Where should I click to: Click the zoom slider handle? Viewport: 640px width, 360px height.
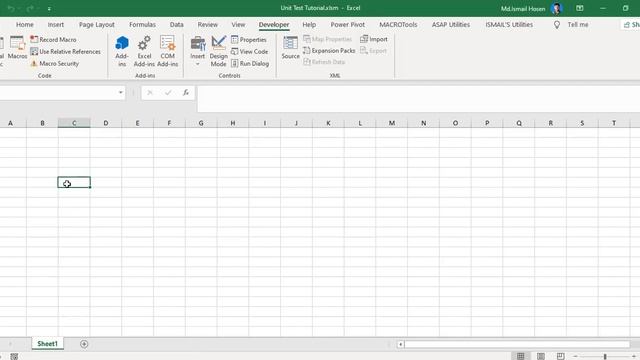pos(605,356)
